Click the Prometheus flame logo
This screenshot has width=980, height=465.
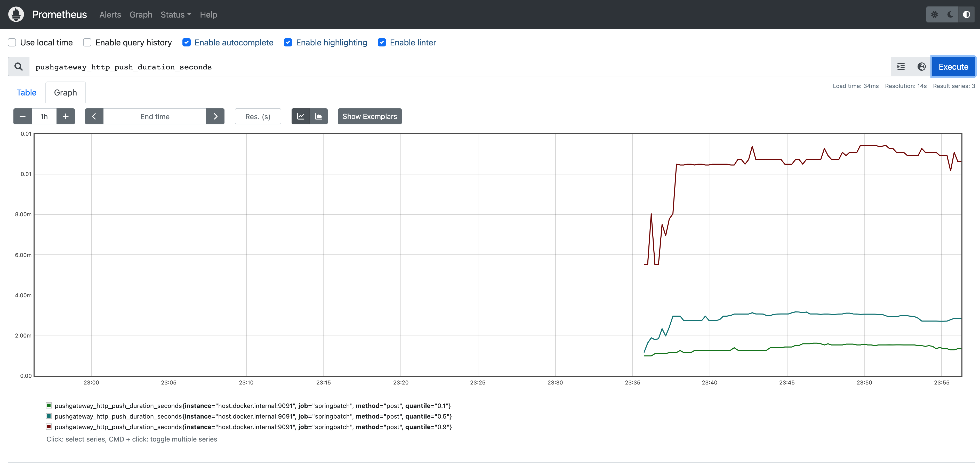16,14
